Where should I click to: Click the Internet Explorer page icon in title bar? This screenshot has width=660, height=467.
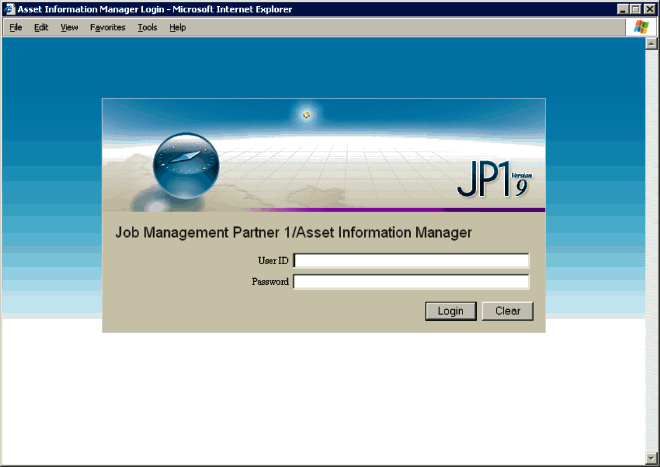click(x=10, y=9)
